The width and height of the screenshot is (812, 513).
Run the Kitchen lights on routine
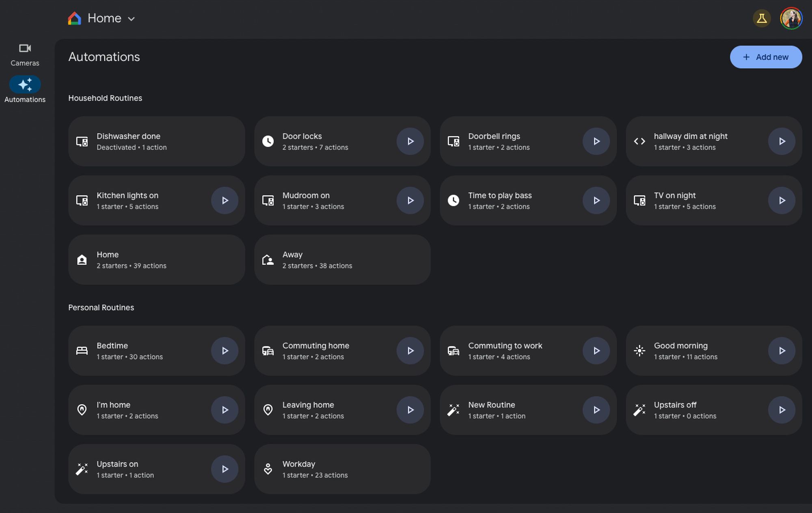tap(225, 201)
